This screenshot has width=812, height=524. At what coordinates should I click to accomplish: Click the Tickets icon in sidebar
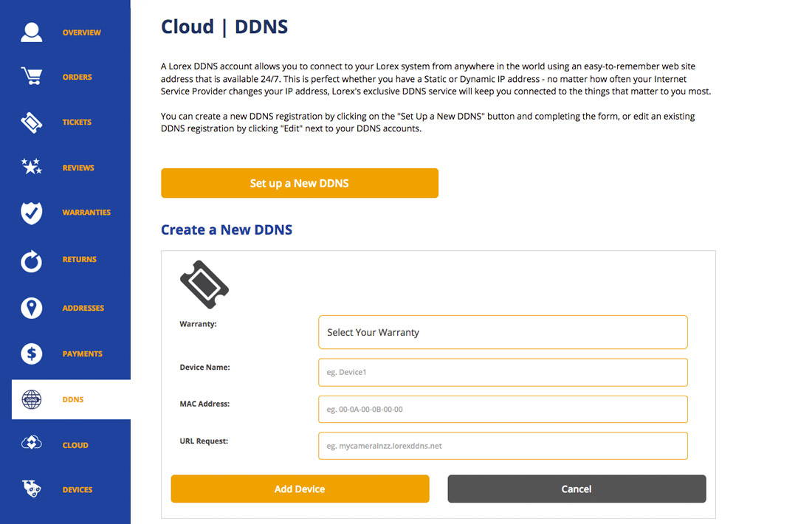tap(32, 123)
